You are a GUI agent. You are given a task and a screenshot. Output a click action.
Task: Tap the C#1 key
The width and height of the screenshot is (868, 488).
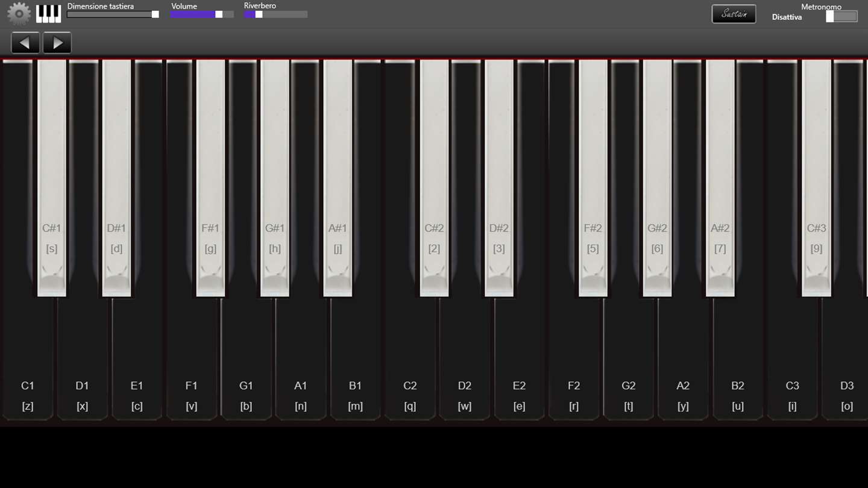click(52, 178)
